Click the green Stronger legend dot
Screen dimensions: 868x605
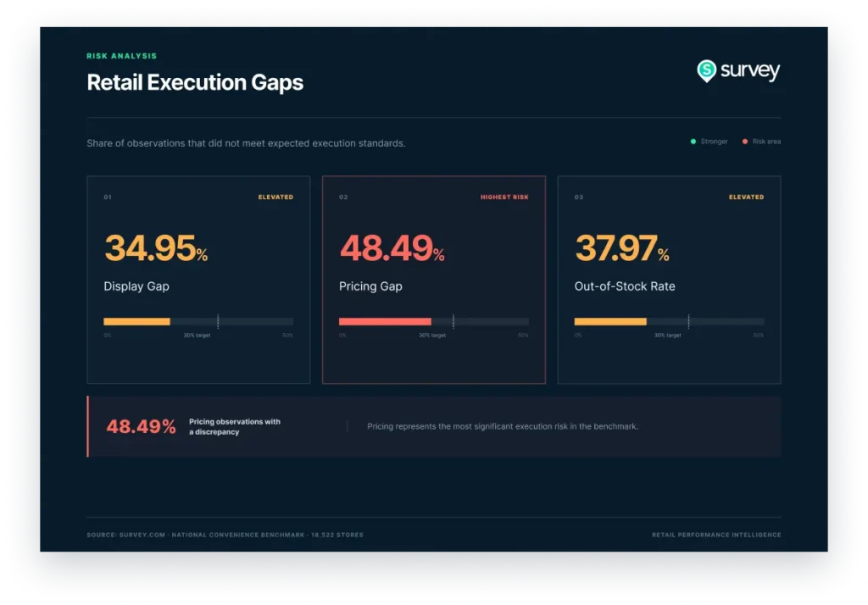(693, 142)
